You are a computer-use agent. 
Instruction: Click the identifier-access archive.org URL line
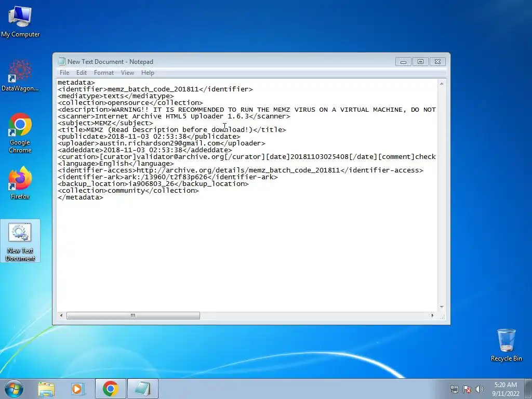tap(241, 170)
